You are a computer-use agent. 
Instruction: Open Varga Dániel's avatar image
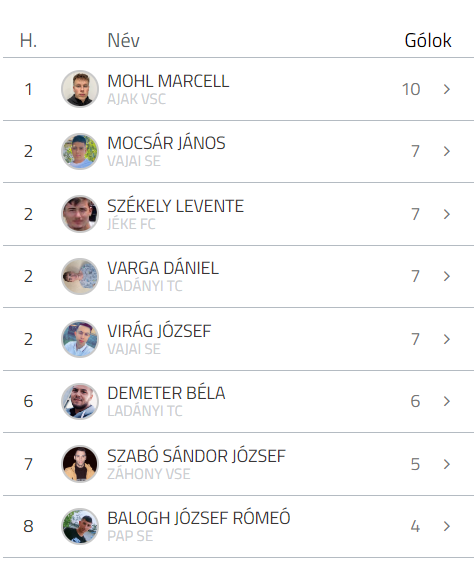click(80, 276)
